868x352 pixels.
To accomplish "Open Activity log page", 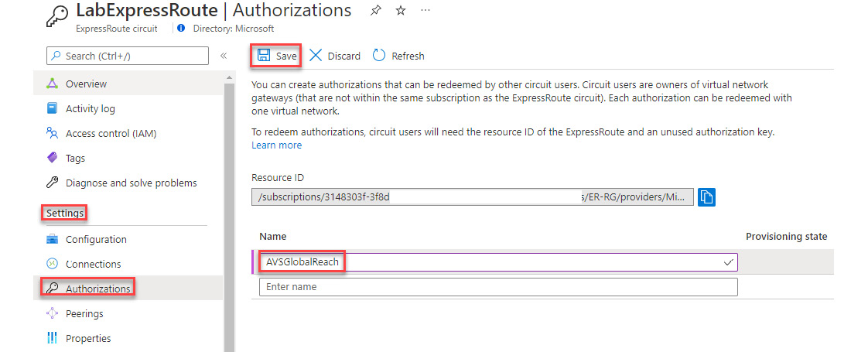I will pyautogui.click(x=128, y=109).
